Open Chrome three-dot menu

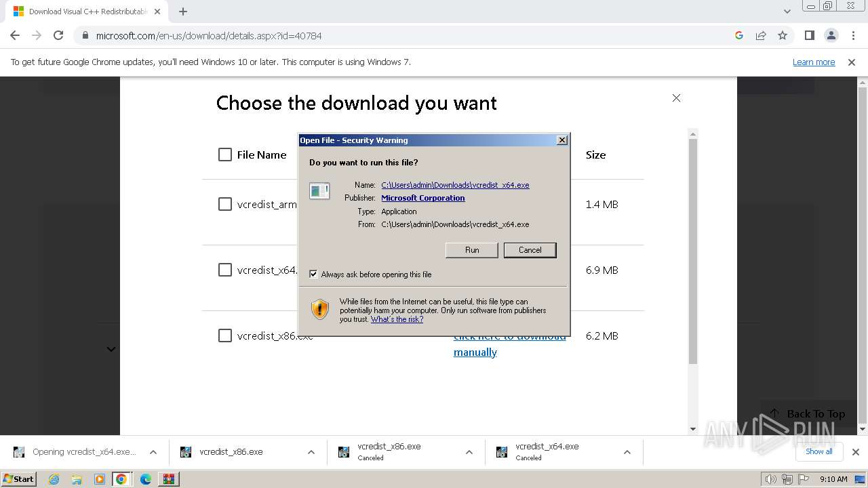[852, 35]
